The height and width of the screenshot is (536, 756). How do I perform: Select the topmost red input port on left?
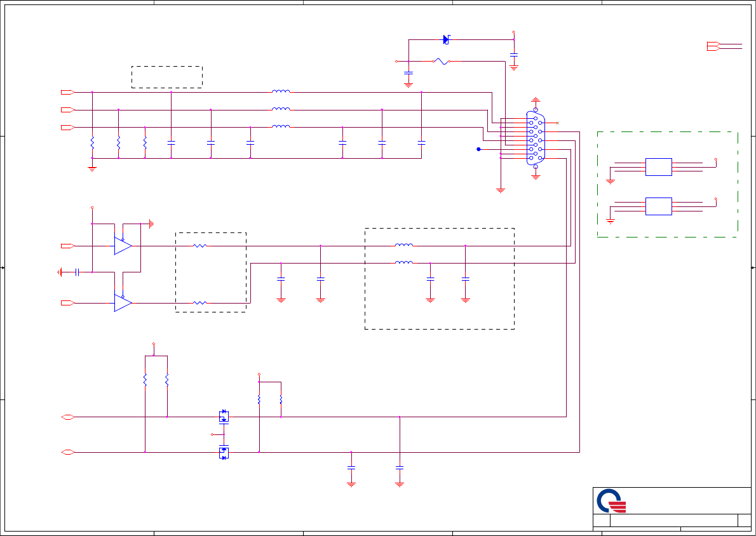click(67, 92)
